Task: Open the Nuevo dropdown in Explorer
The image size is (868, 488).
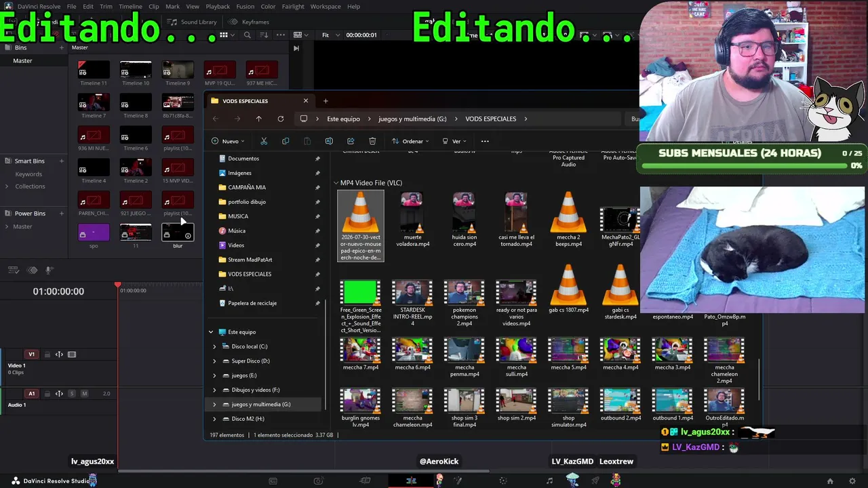Action: click(x=228, y=141)
